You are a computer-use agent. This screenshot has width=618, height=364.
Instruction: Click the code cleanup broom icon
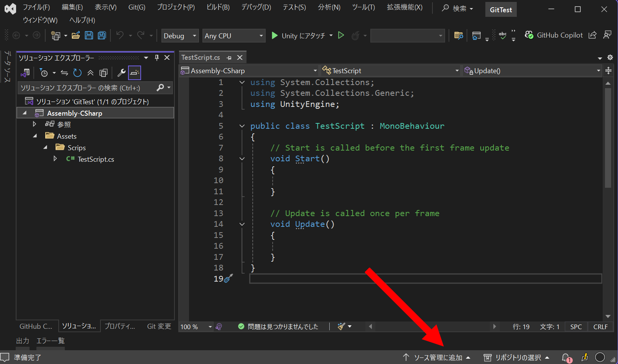click(x=341, y=326)
